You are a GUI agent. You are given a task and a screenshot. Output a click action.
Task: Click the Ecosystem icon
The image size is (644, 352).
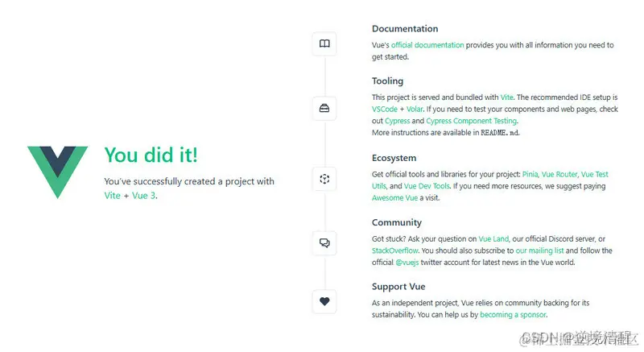[x=324, y=178]
